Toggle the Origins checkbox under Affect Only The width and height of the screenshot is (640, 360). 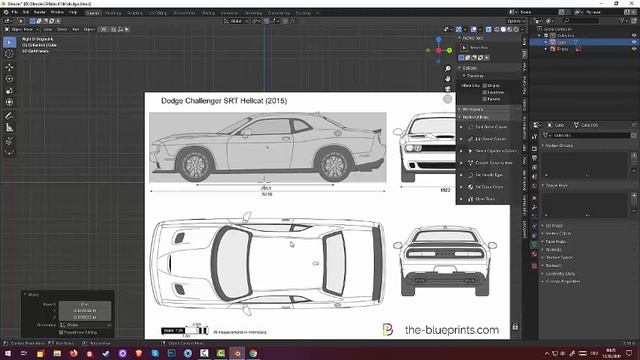pyautogui.click(x=485, y=86)
